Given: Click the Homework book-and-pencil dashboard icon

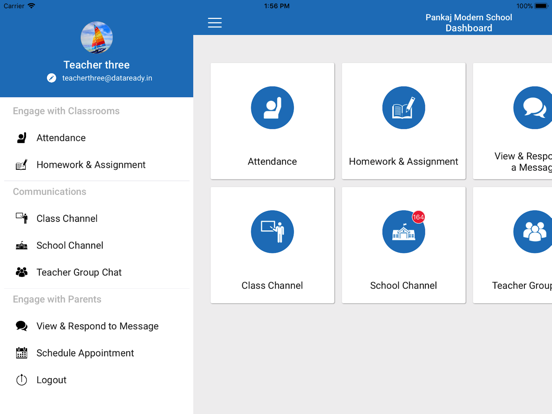Looking at the screenshot, I should (x=403, y=108).
